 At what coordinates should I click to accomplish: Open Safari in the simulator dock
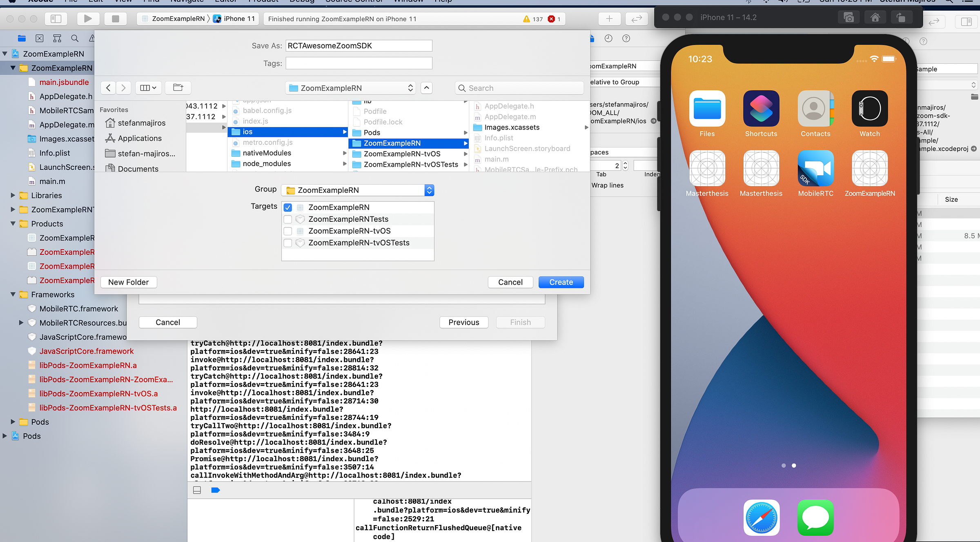pos(761,517)
